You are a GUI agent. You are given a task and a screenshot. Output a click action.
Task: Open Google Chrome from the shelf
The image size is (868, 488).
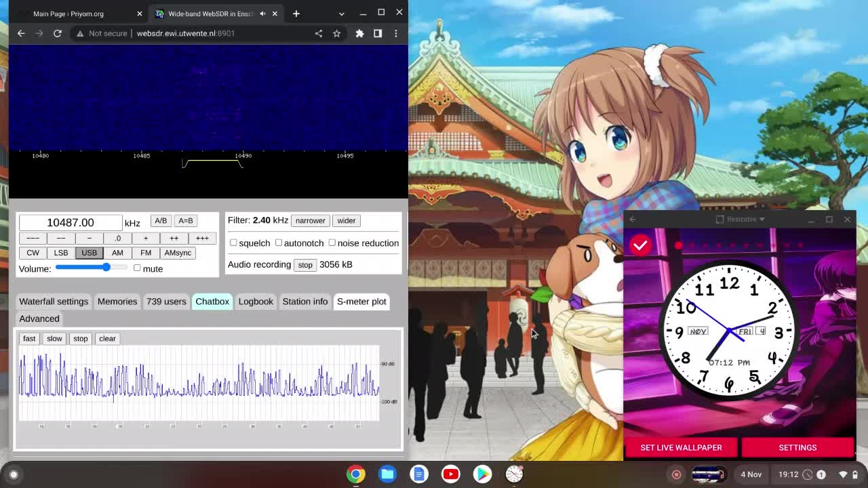356,474
